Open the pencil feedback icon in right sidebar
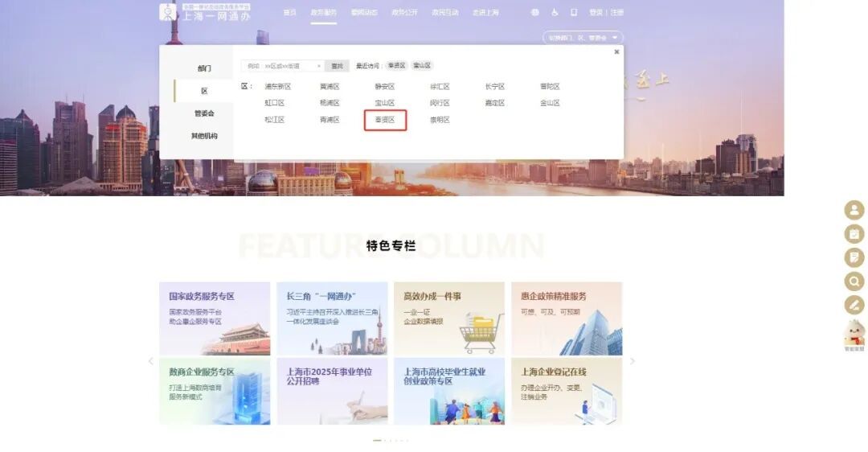The width and height of the screenshot is (868, 452). [854, 305]
